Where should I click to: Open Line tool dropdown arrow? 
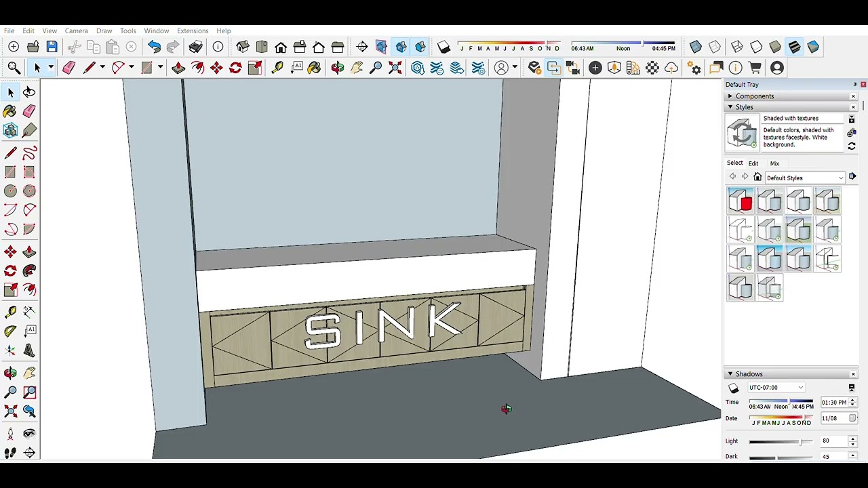coord(102,68)
